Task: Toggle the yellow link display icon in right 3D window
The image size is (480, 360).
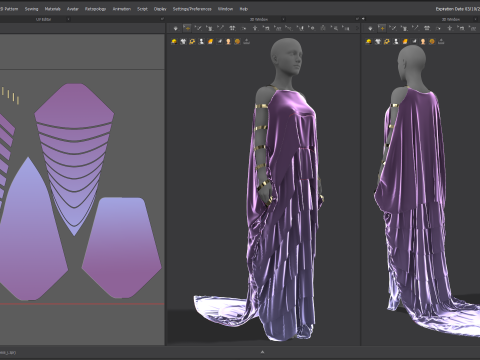Action: (387, 41)
